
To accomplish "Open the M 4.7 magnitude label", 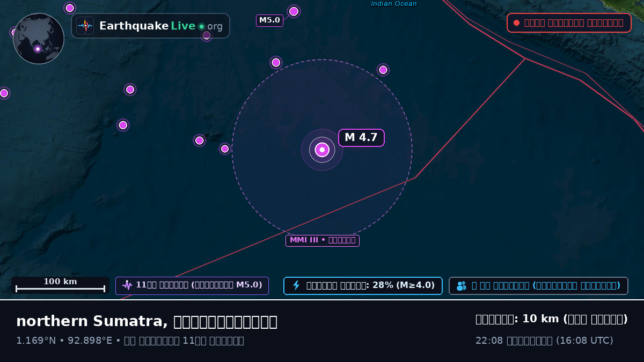I will [361, 138].
